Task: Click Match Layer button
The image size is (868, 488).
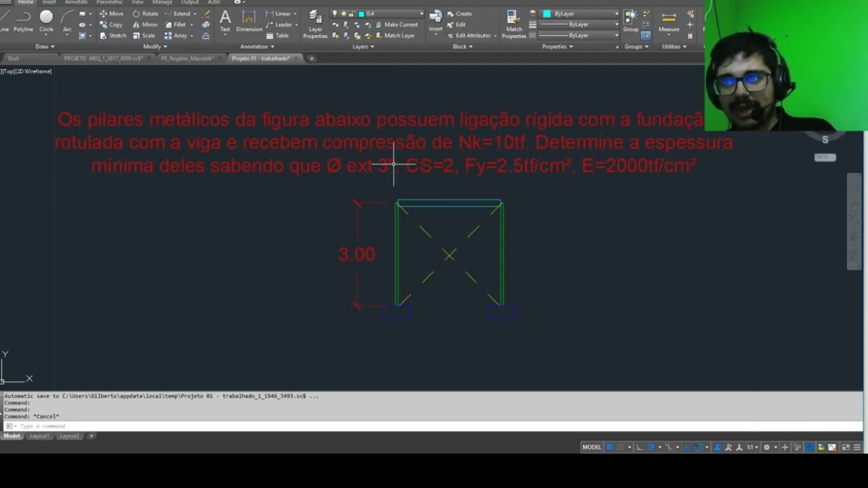Action: click(x=395, y=35)
